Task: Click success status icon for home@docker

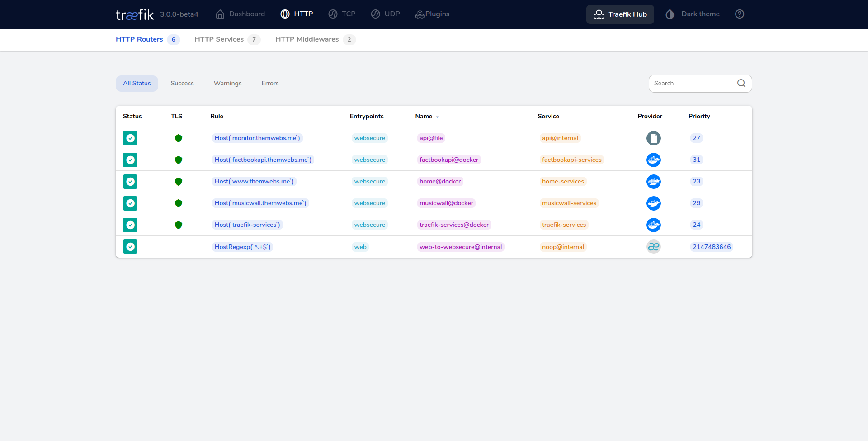Action: pos(130,182)
